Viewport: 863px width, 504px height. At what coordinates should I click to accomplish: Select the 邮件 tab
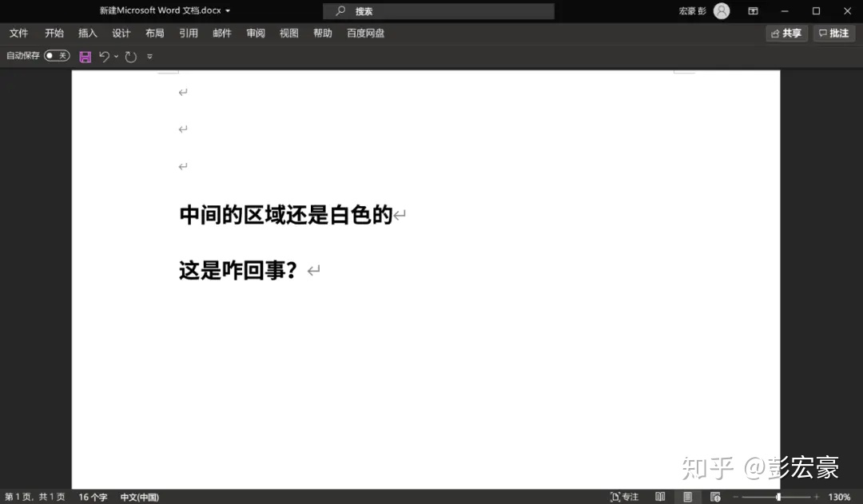[222, 34]
